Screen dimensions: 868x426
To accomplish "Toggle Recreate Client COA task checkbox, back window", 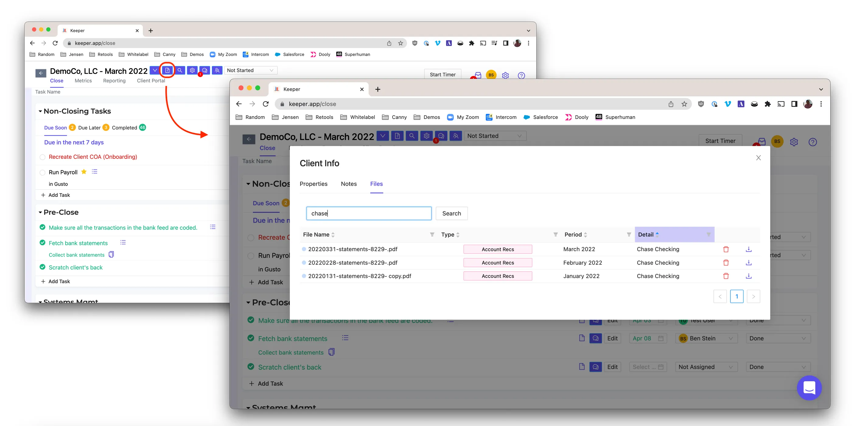I will click(x=43, y=157).
